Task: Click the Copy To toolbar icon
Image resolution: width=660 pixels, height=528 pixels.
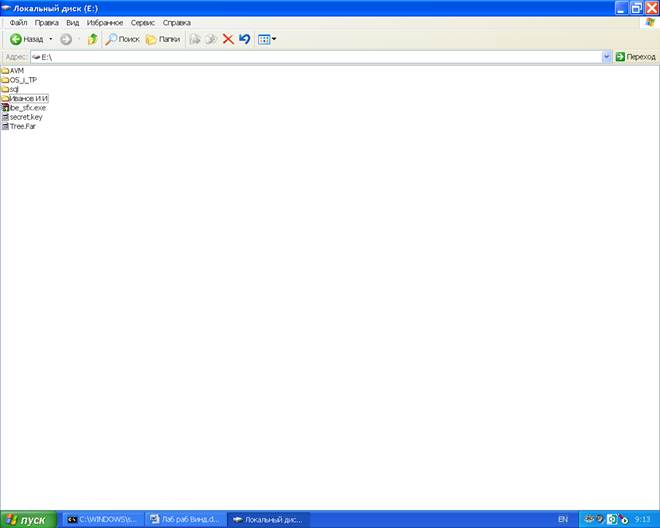Action: tap(211, 39)
